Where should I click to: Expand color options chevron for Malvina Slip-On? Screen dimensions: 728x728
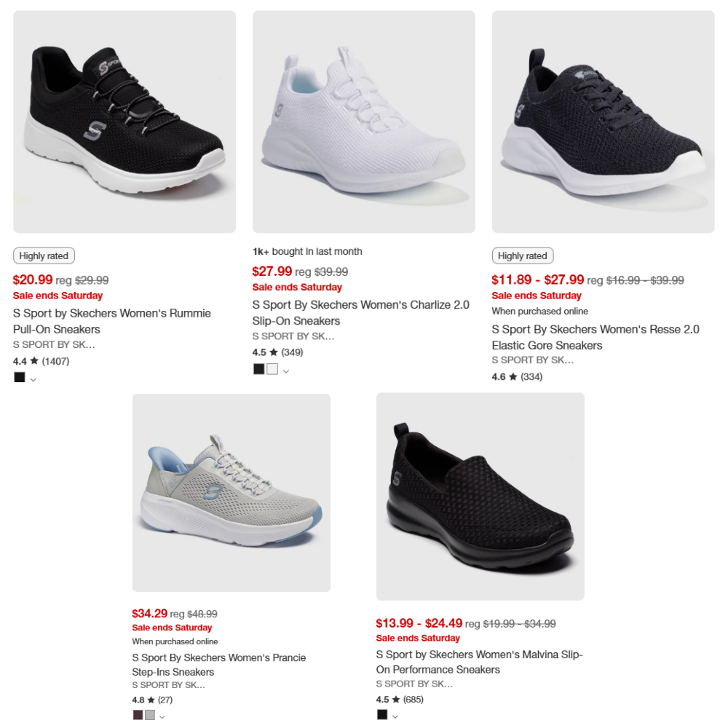coord(395,717)
